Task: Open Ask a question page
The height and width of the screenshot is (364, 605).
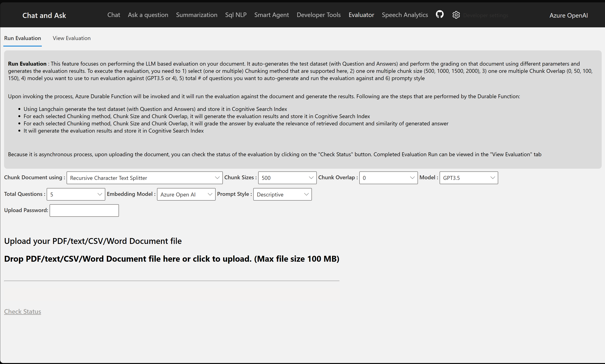Action: [x=148, y=15]
